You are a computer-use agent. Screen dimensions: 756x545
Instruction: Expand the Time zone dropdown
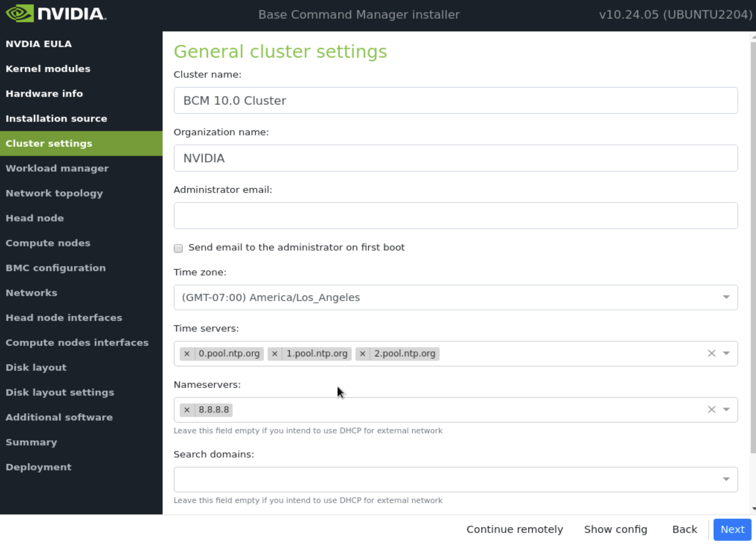726,297
